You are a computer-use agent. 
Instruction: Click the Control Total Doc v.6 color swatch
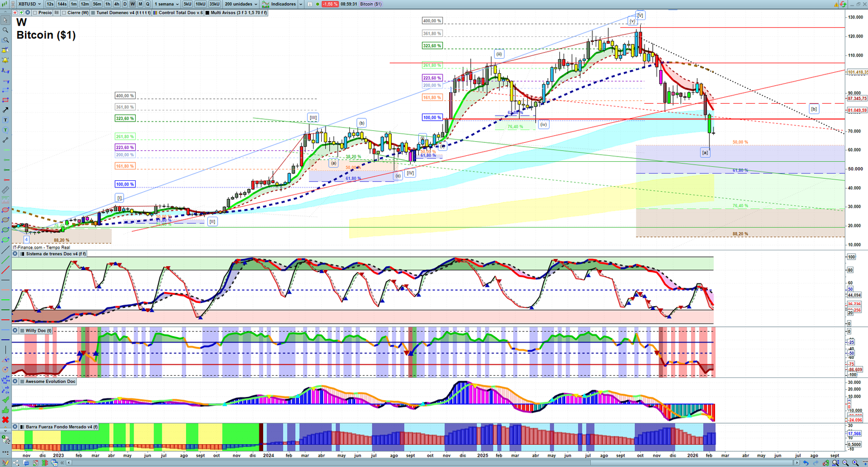[156, 12]
